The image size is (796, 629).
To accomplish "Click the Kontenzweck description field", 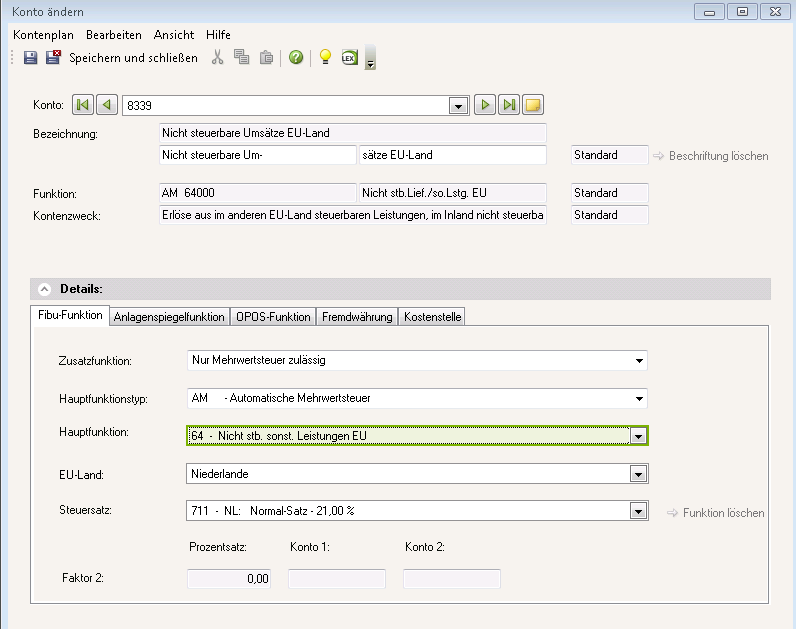I will (353, 215).
